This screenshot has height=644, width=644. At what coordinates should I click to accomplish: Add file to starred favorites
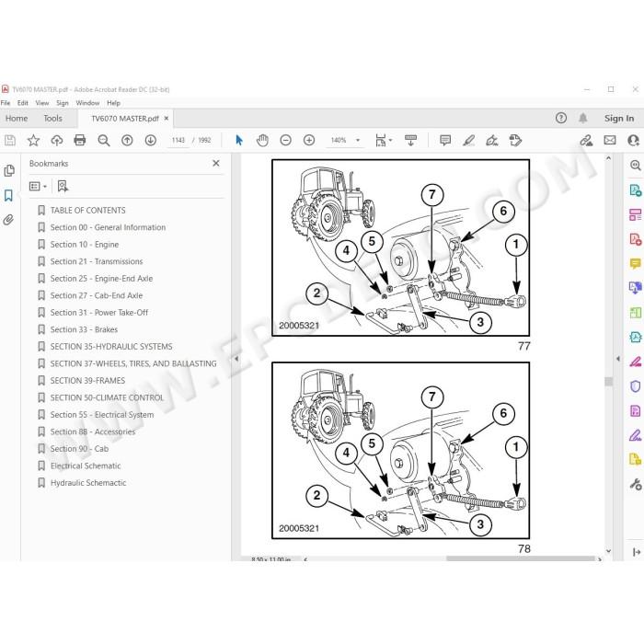click(33, 140)
